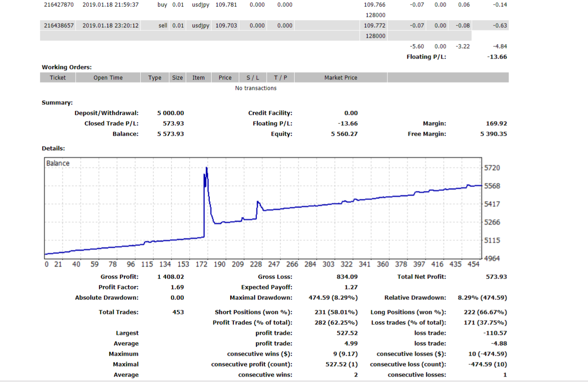
Task: Click the Working Orders heading
Action: point(67,67)
